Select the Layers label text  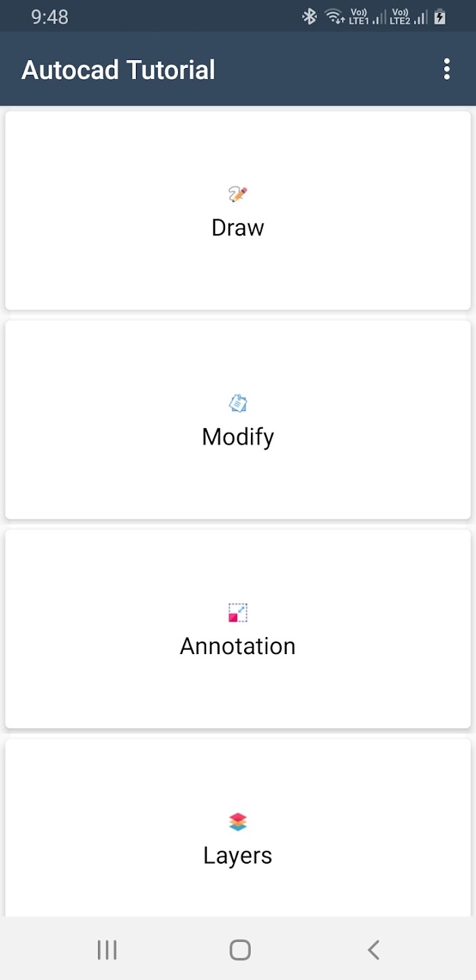tap(238, 855)
